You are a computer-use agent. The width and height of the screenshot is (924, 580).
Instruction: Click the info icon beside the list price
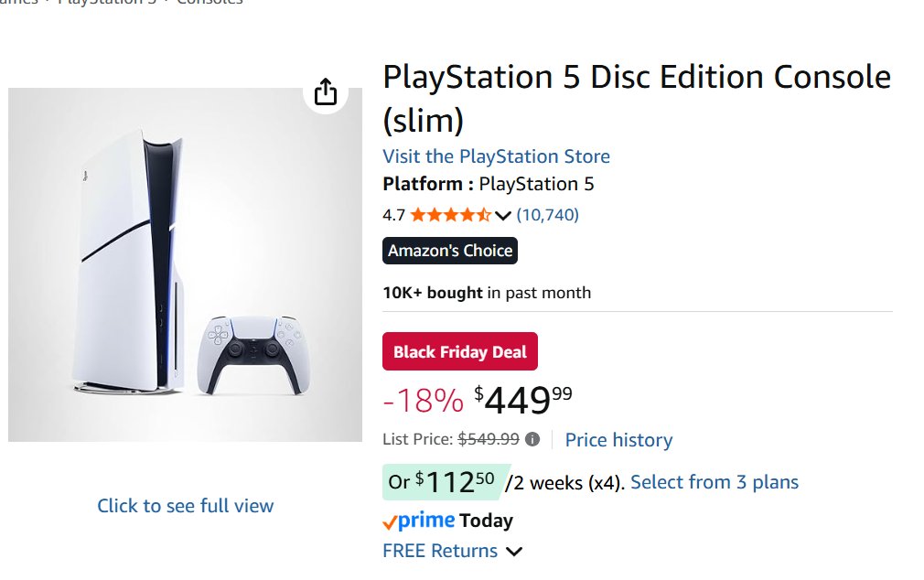[x=532, y=439]
